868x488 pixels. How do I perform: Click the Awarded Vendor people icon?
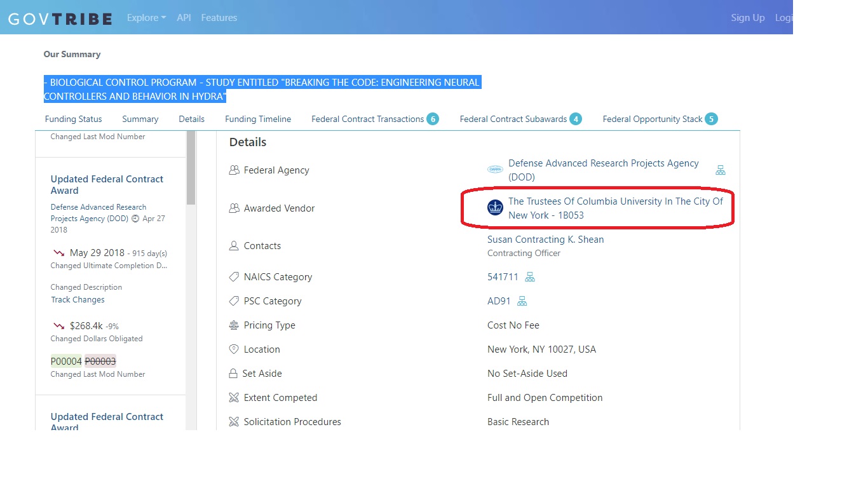point(234,208)
